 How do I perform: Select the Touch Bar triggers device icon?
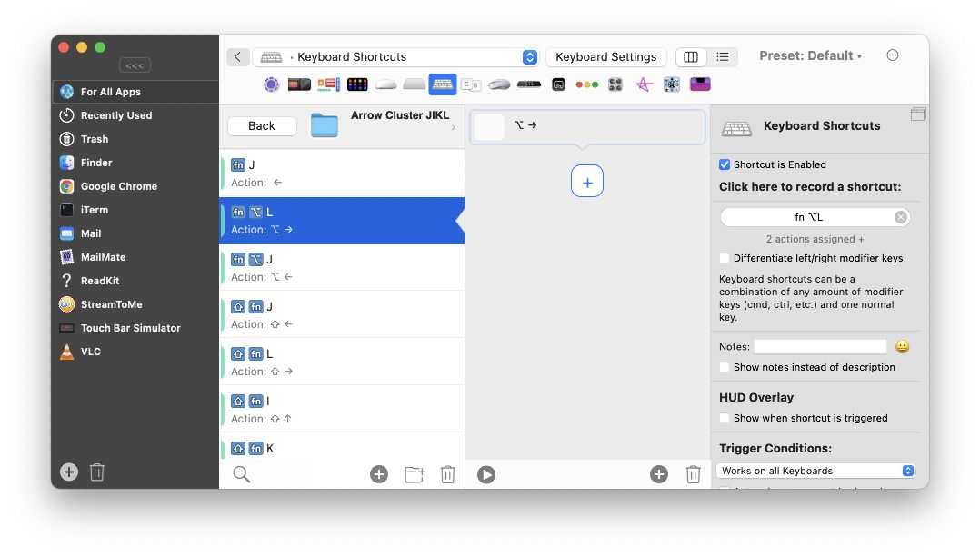(297, 84)
